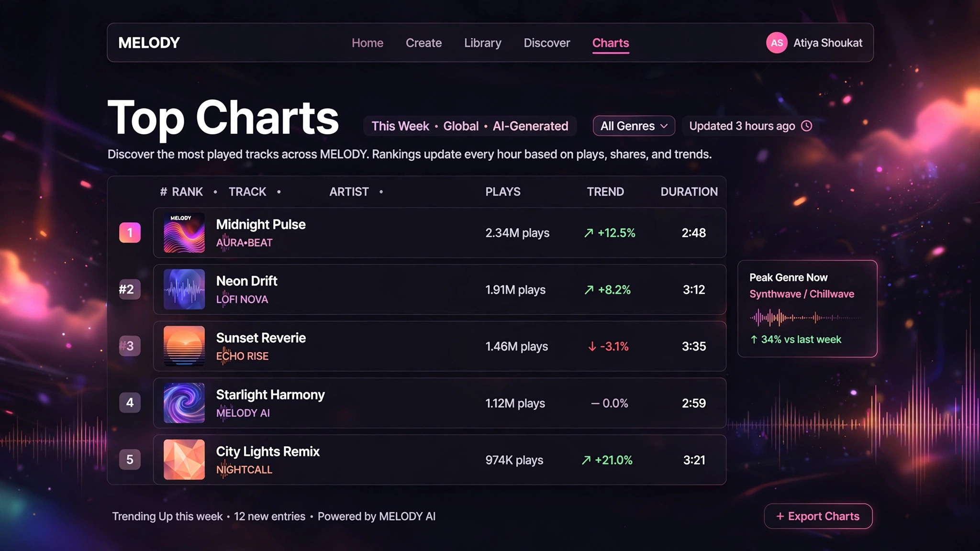Click the 0.0% trend value
Image resolution: width=980 pixels, height=551 pixels.
click(615, 403)
